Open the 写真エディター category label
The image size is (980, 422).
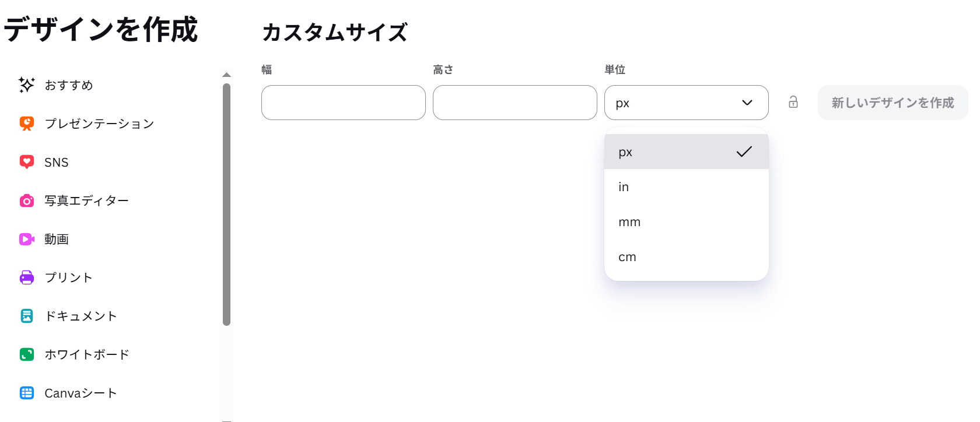(87, 201)
